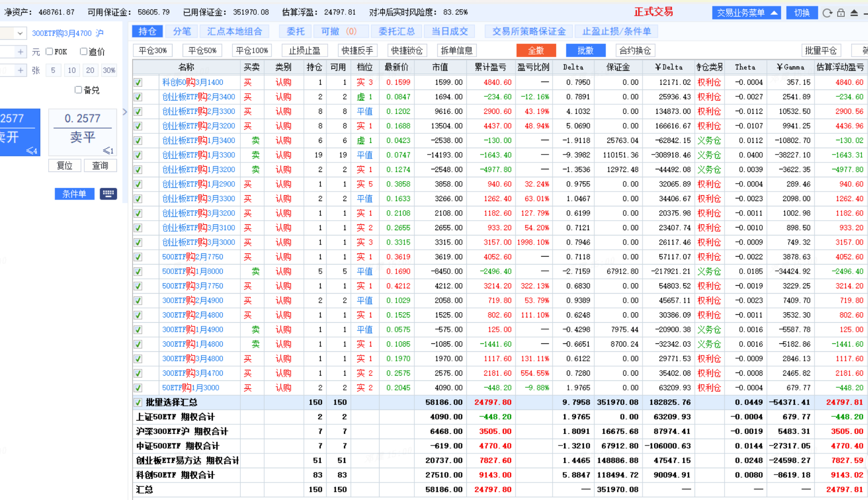Set quantity with the 5 preset button

pos(53,70)
